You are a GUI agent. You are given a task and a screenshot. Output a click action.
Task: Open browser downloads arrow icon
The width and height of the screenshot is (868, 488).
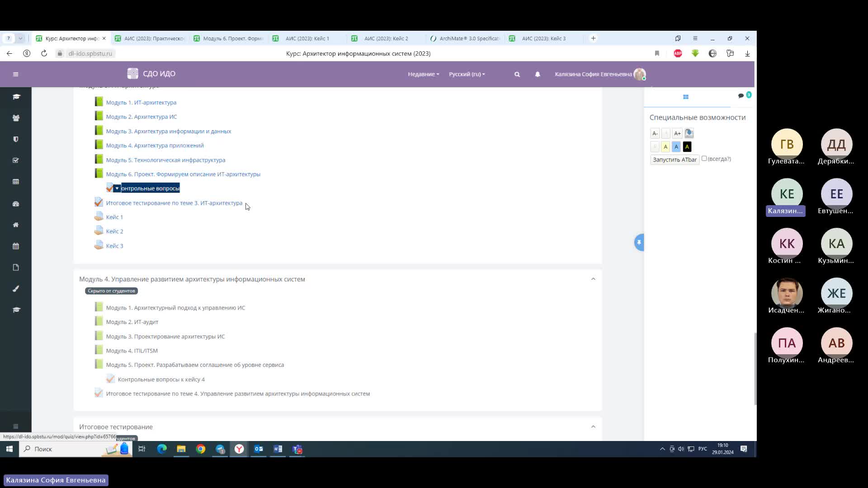pyautogui.click(x=747, y=53)
